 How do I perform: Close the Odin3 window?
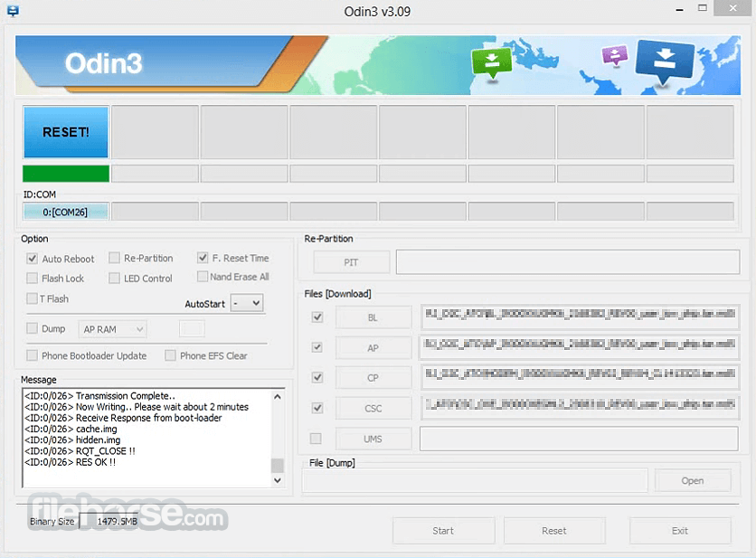[x=732, y=8]
